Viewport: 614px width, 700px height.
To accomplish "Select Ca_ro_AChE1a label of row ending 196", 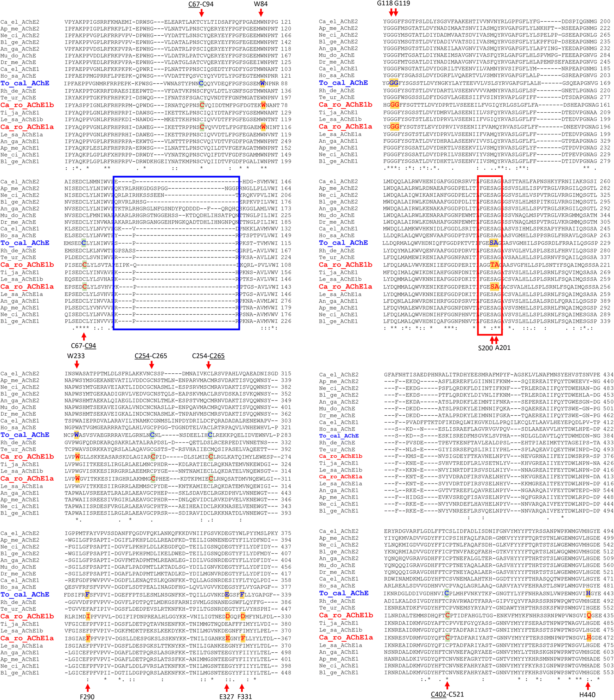I will tap(345, 126).
